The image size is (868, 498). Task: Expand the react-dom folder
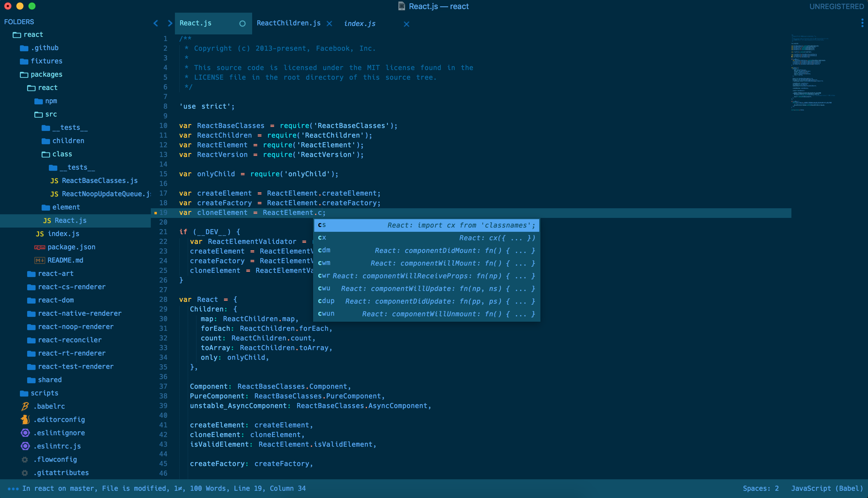coord(50,300)
